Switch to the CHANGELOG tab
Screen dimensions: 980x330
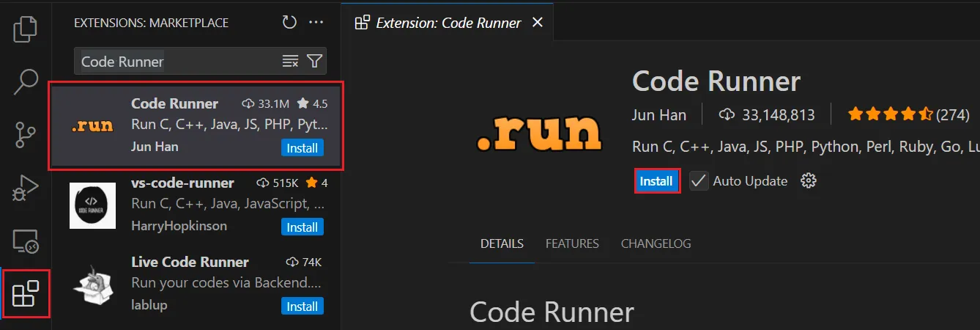point(656,243)
